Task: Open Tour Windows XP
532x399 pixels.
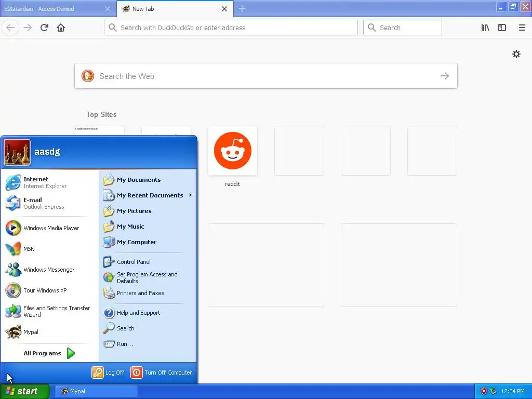Action: (x=49, y=290)
